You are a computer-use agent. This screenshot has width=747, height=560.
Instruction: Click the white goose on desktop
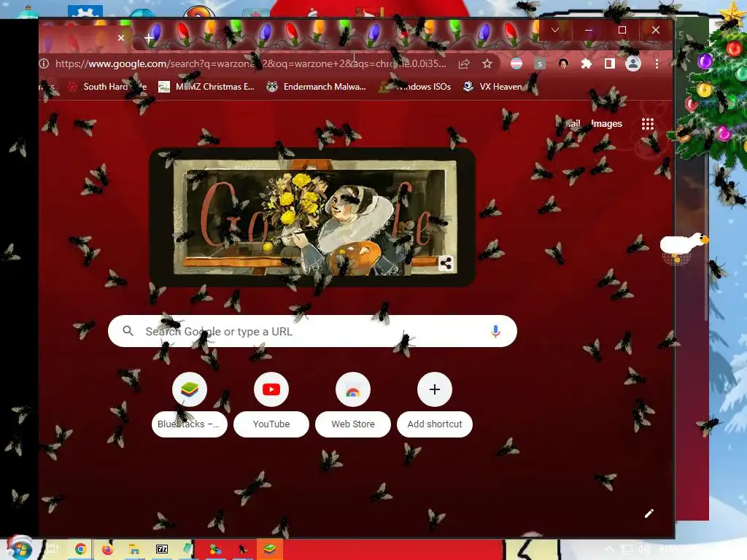pyautogui.click(x=683, y=247)
